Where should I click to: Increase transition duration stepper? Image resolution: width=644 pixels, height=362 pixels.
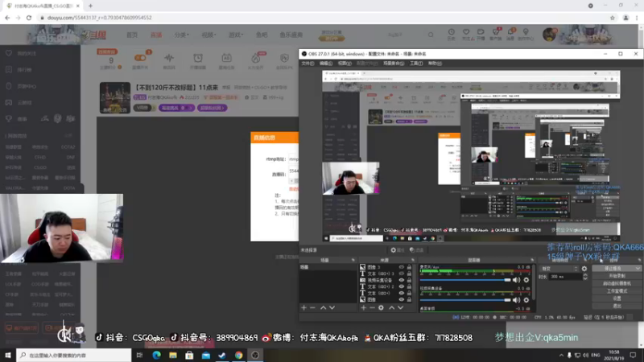[585, 275]
